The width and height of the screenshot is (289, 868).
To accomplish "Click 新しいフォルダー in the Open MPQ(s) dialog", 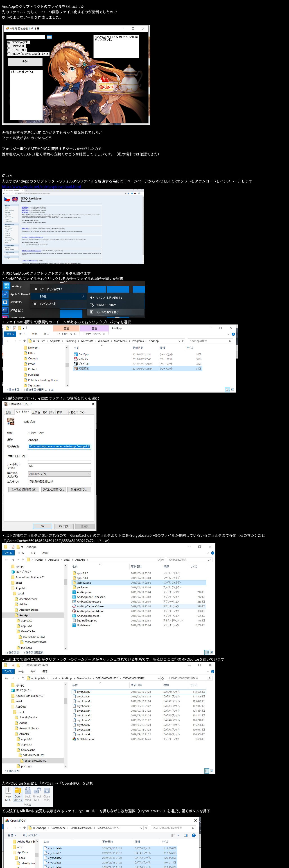I will pos(31,835).
